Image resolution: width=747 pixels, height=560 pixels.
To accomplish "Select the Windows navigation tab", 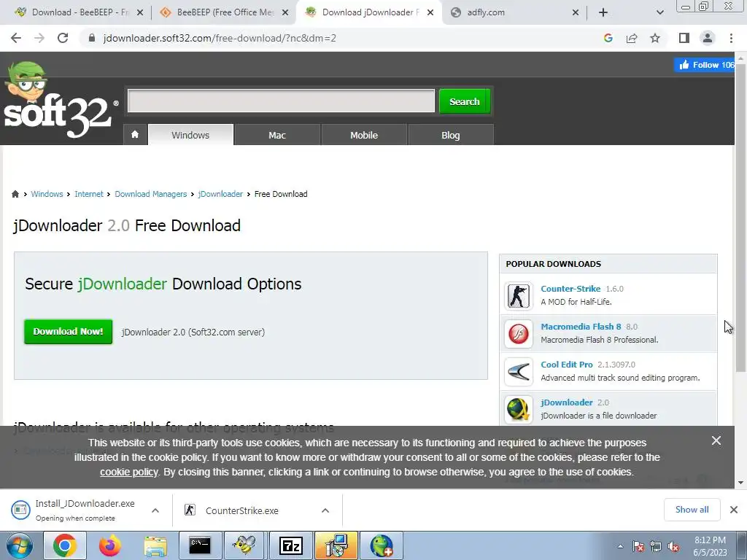I will pyautogui.click(x=190, y=135).
